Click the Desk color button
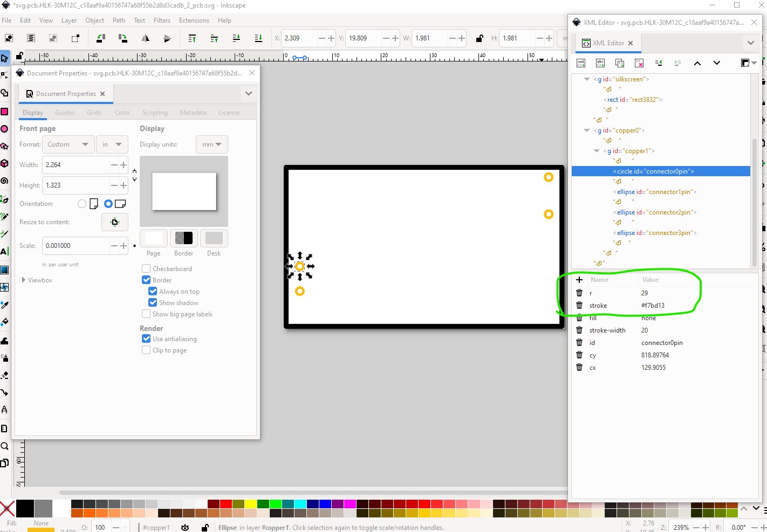The image size is (767, 532). point(214,238)
